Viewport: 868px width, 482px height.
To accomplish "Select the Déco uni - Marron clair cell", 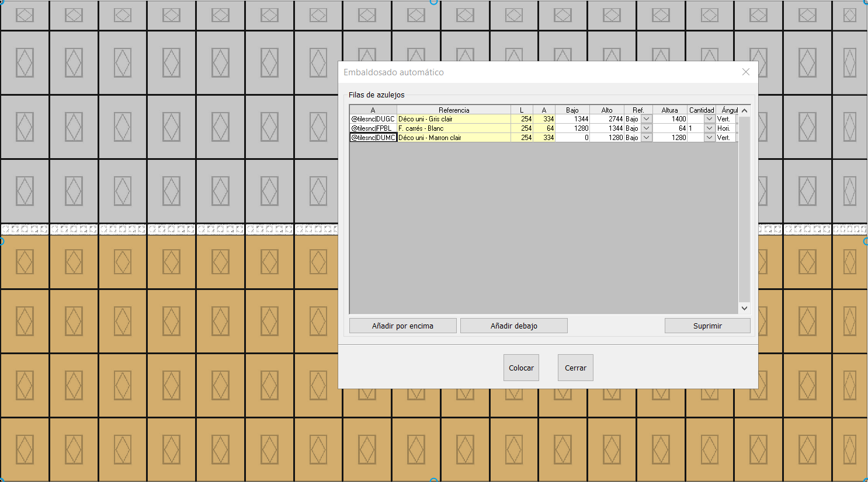I will click(453, 138).
